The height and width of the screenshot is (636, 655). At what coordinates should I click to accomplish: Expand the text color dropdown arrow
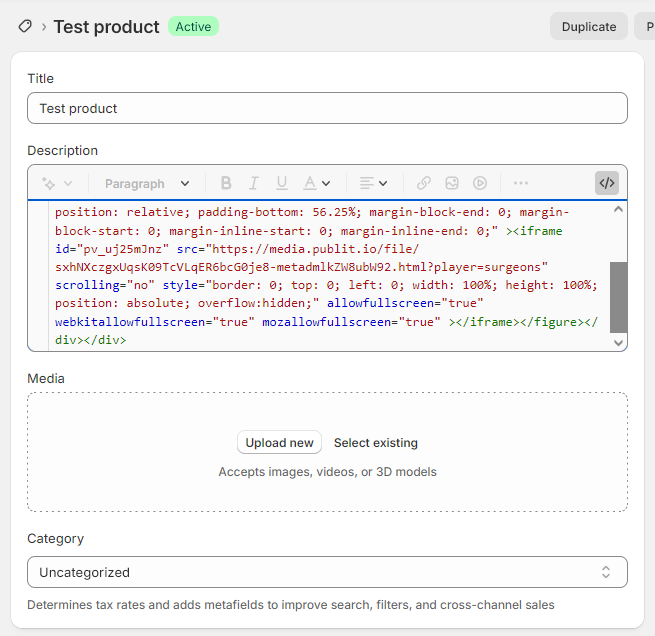[326, 183]
